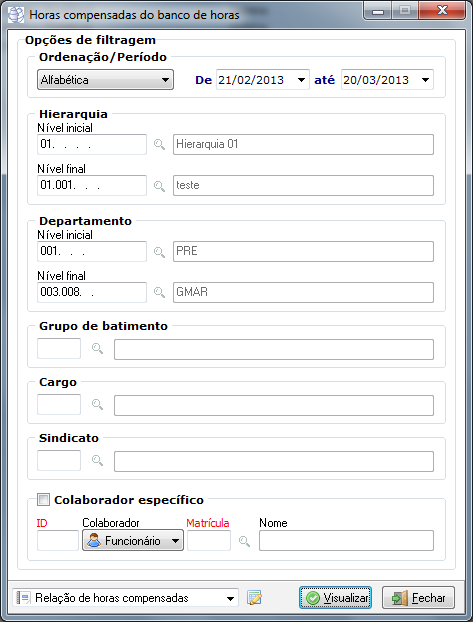Open lookup for Departamento Nível inicial
Viewport: 473px width, 622px height.
(160, 251)
